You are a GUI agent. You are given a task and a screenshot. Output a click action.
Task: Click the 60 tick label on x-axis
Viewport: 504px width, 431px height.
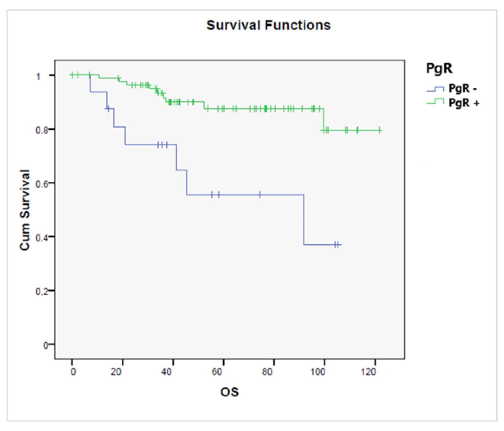(217, 372)
